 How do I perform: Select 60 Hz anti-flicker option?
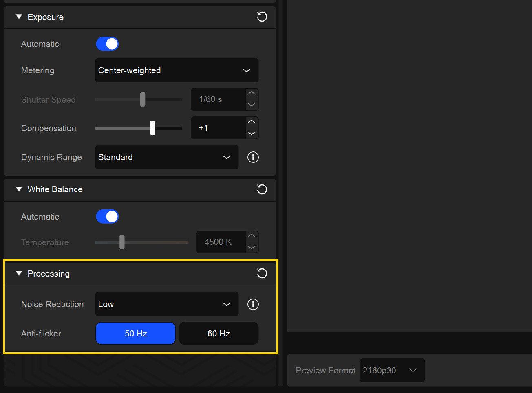click(x=219, y=334)
